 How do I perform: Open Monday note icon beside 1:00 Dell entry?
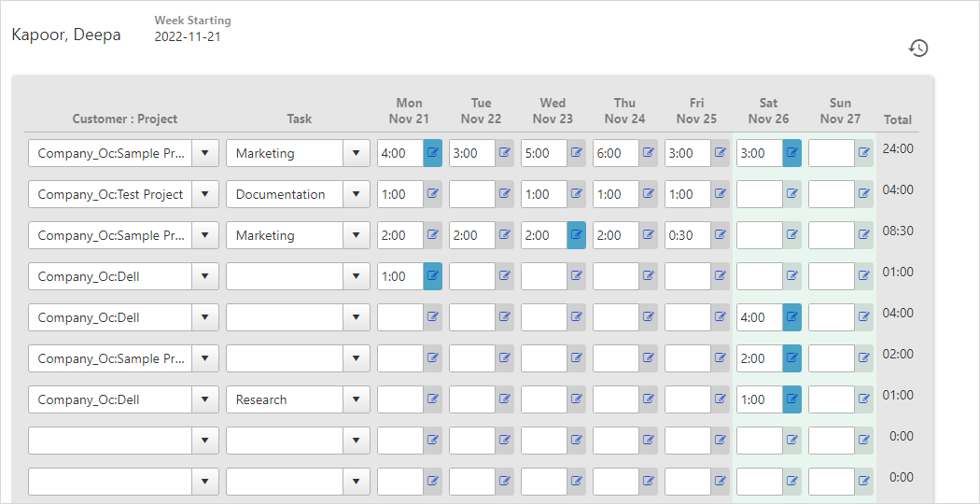pos(432,276)
